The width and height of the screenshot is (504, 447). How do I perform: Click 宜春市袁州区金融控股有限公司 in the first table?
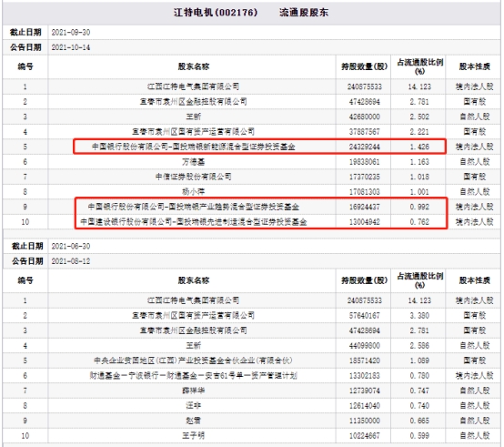click(x=193, y=102)
